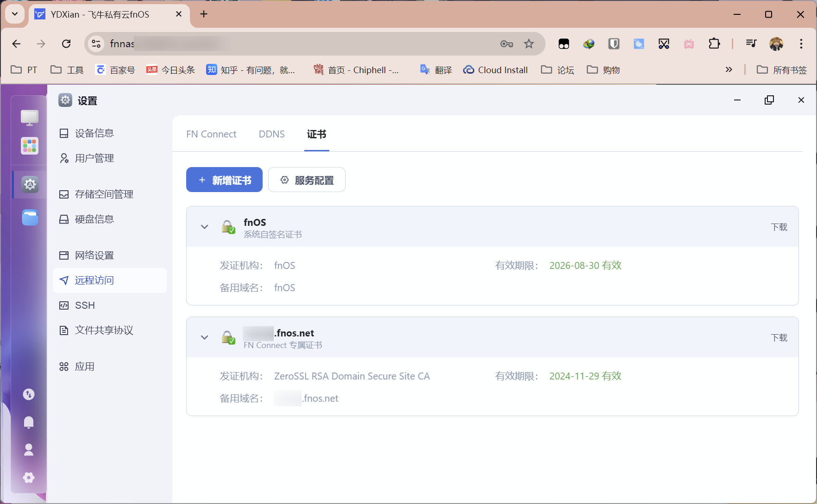The height and width of the screenshot is (504, 817).
Task: Open a new browser tab
Action: (204, 14)
